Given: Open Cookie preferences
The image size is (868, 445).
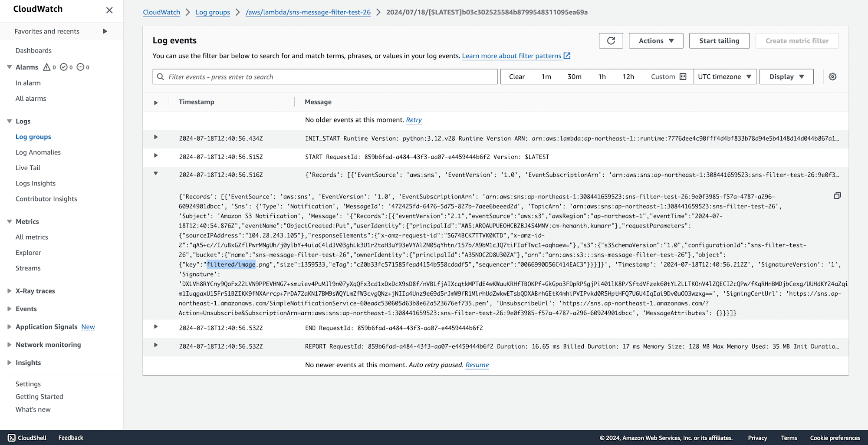Looking at the screenshot, I should pos(835,438).
